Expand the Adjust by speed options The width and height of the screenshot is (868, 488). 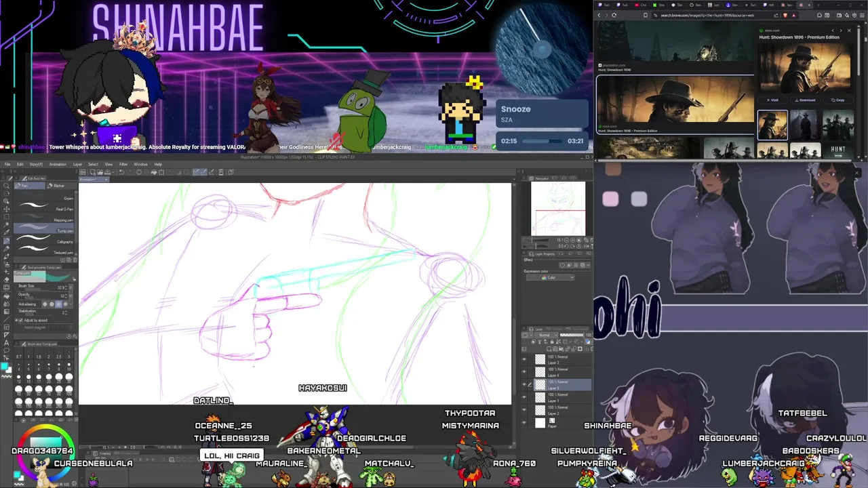16,321
